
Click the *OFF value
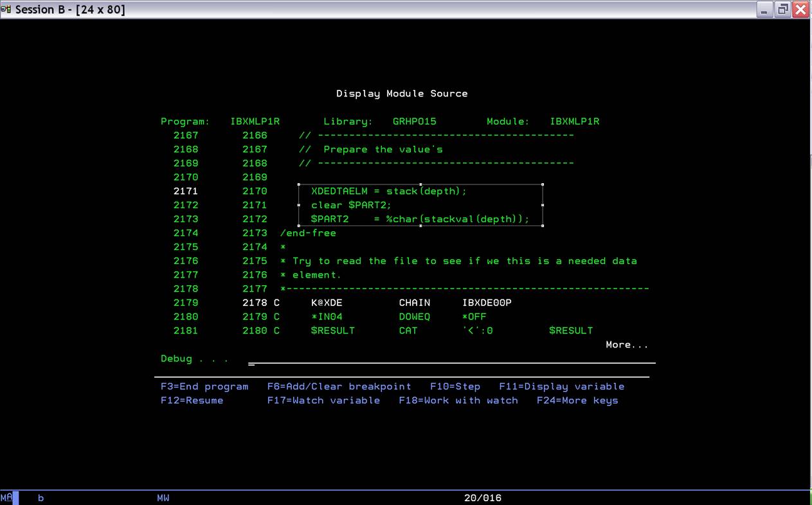tap(474, 317)
